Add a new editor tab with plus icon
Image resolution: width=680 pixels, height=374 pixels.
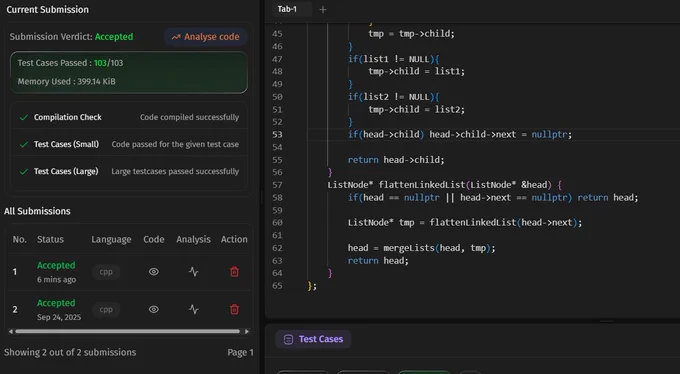pos(323,10)
